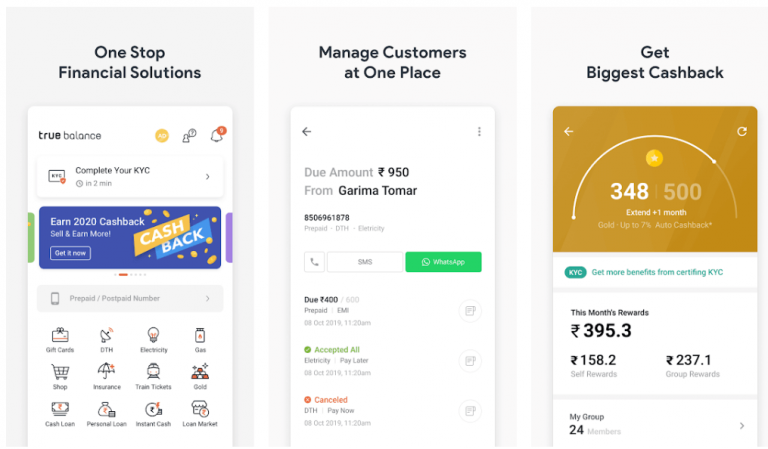Image resolution: width=768 pixels, height=449 pixels.
Task: Send reminder via WhatsApp button
Action: tap(443, 262)
